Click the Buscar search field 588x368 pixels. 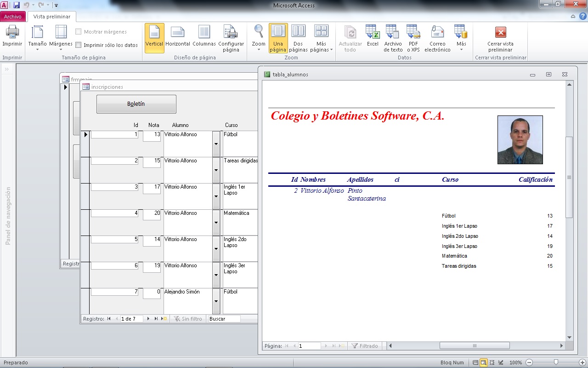224,319
